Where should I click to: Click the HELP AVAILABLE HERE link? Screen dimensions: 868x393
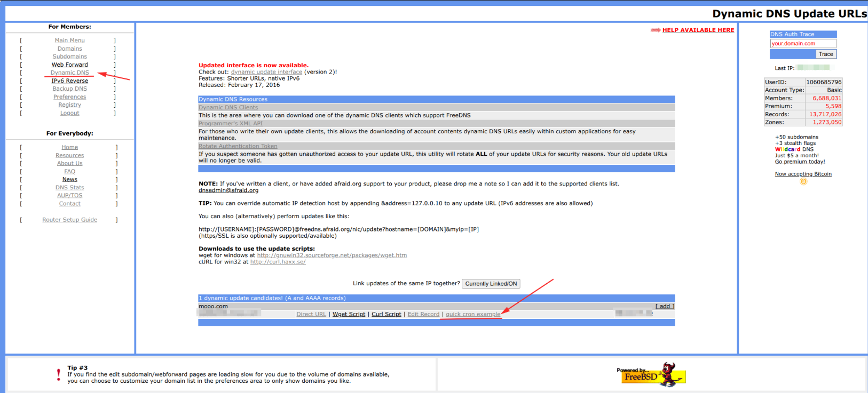click(x=698, y=30)
